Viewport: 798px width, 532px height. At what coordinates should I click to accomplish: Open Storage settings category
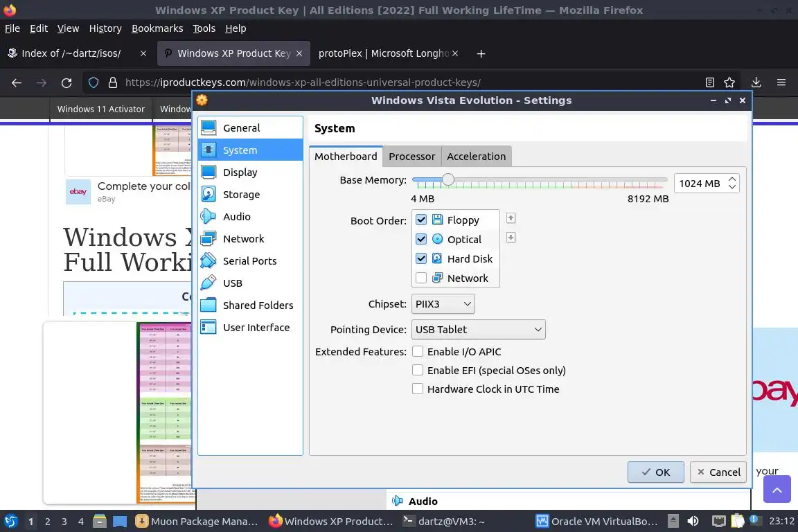tap(250, 195)
